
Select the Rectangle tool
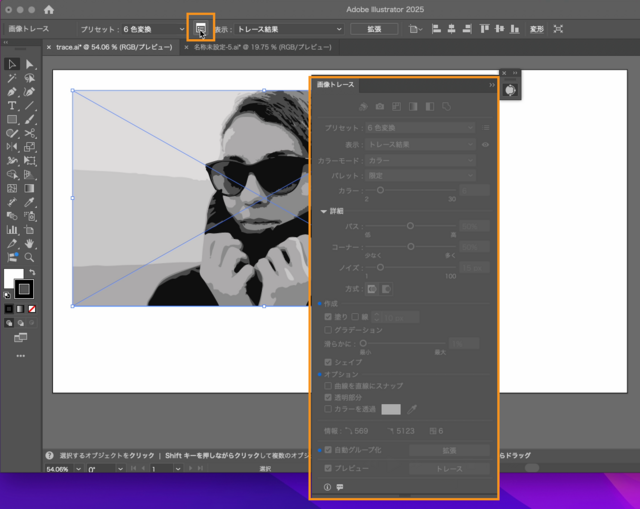[12, 120]
